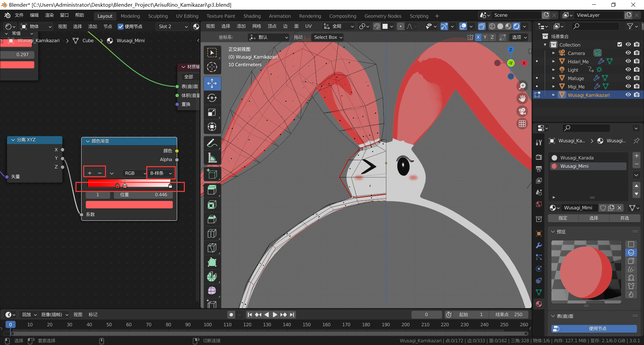Viewport: 644px width, 345px height.
Task: Expand the Hidari_Me tree item
Action: click(x=553, y=61)
